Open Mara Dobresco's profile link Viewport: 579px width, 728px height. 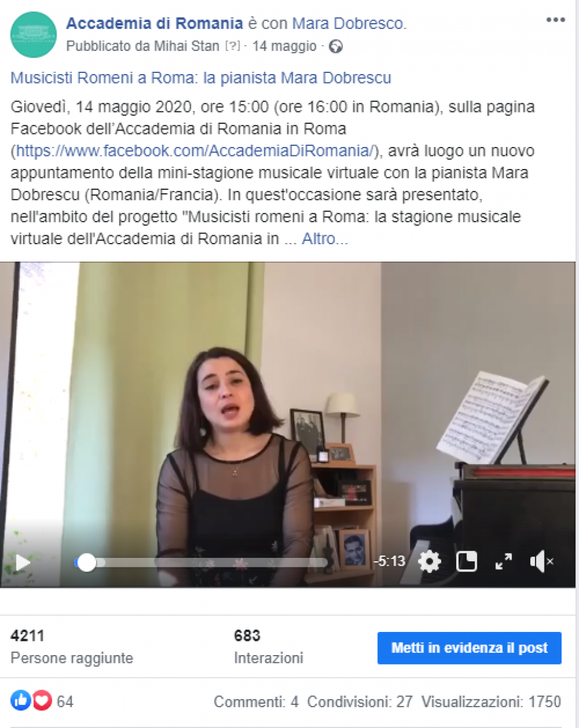[x=349, y=23]
